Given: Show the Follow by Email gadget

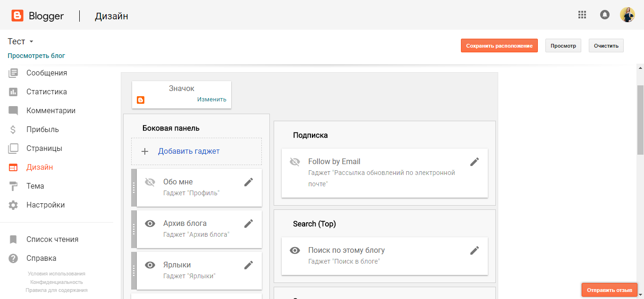Looking at the screenshot, I should coord(295,162).
